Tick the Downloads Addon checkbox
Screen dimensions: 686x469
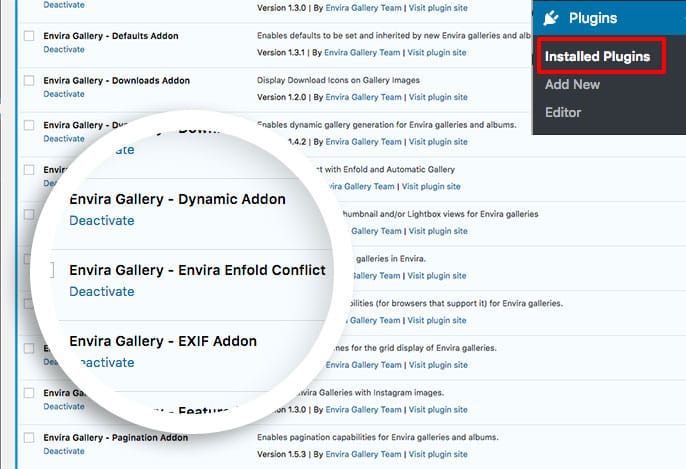pos(29,81)
